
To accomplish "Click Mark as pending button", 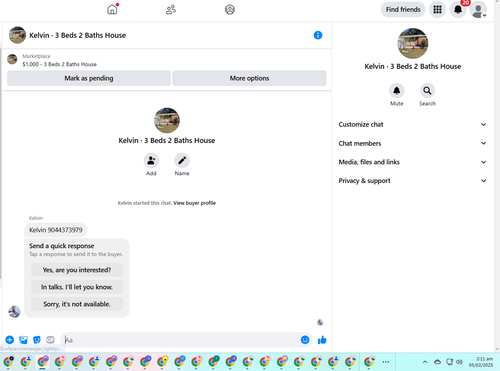I will pos(89,78).
